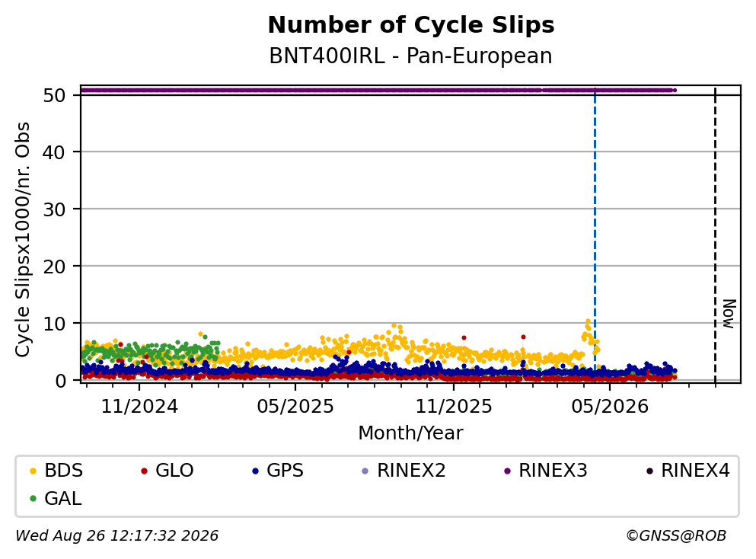Click the RINEX3 legend entry
Screen dimensions: 756x559
(x=545, y=470)
